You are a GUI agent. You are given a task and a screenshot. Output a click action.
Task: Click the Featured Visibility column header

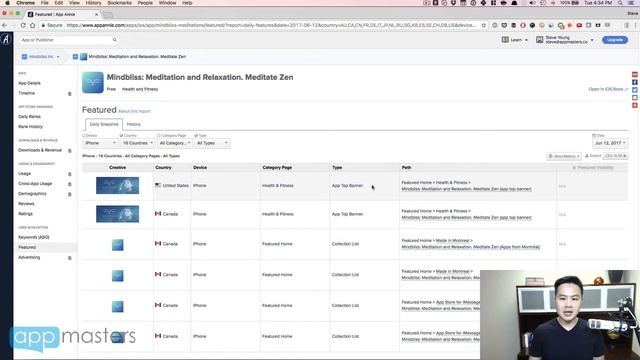pyautogui.click(x=593, y=168)
